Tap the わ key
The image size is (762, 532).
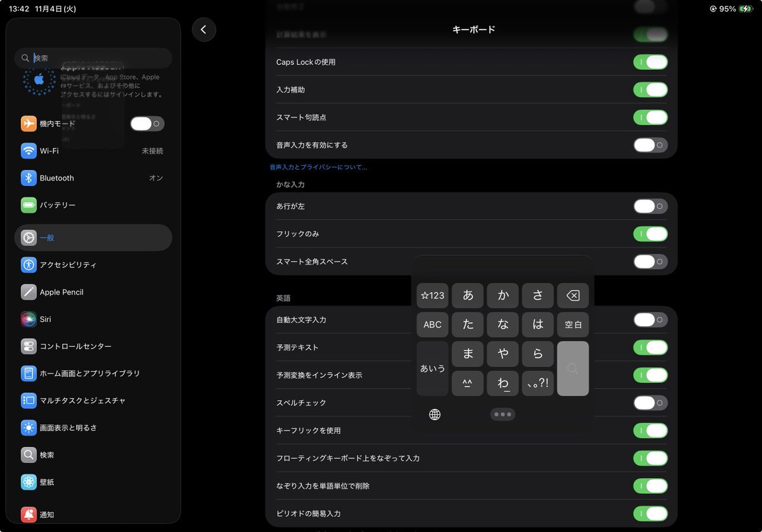[503, 383]
